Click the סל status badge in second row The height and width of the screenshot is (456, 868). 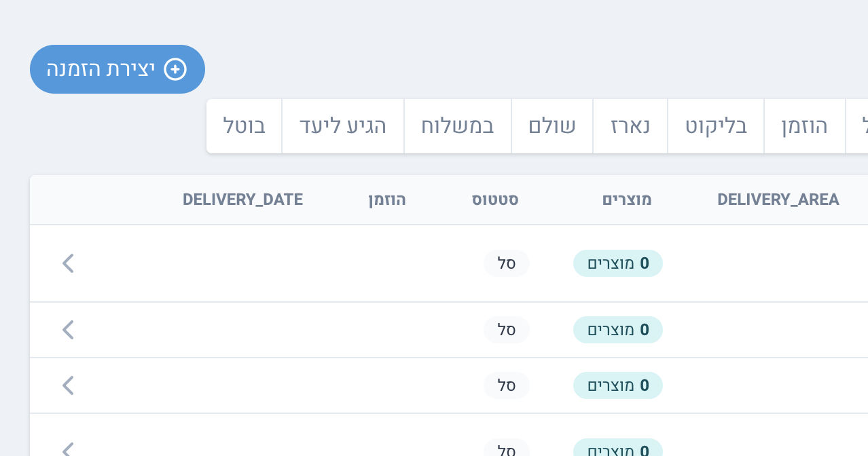506,330
